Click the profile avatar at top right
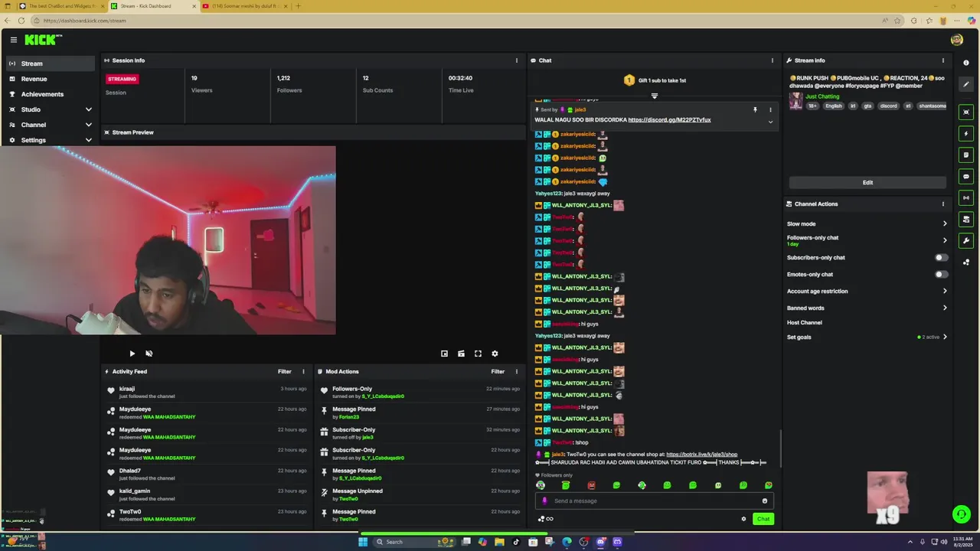This screenshot has height=551, width=980. click(x=956, y=40)
